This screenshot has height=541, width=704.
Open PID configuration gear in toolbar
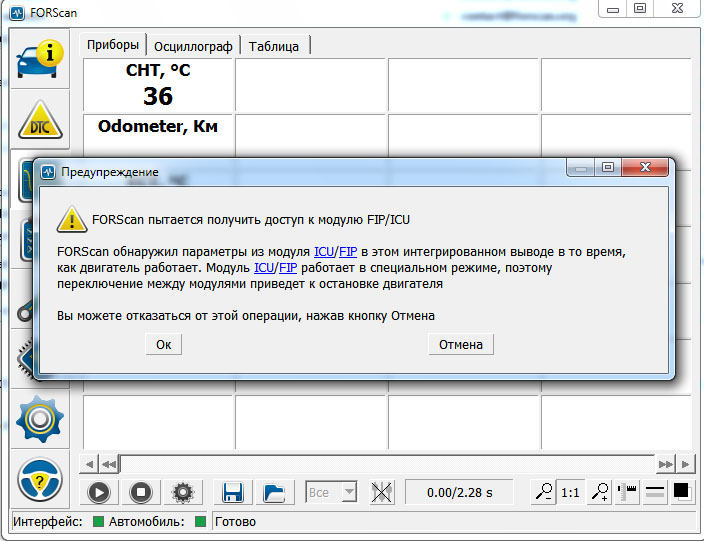coord(183,493)
